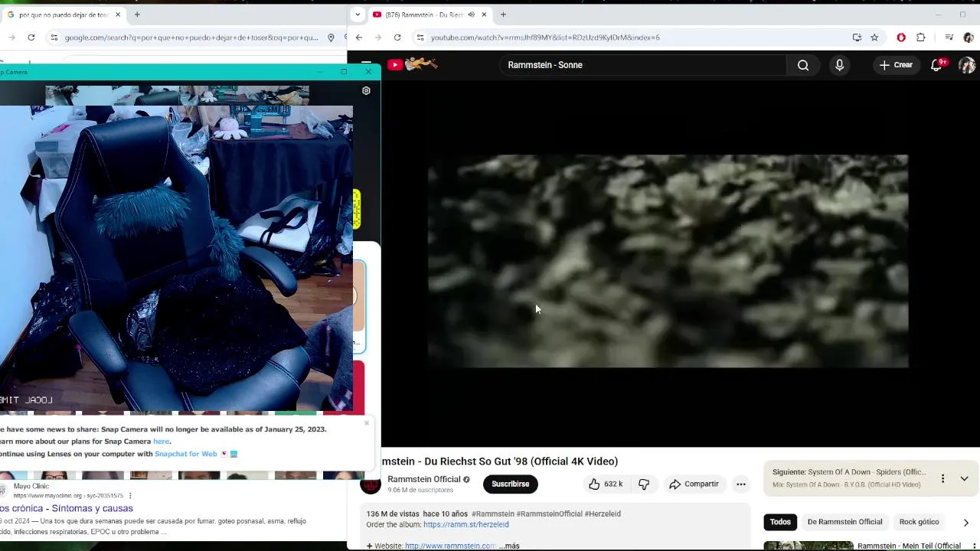Open the #Rammstein hashtag link

[x=493, y=514]
